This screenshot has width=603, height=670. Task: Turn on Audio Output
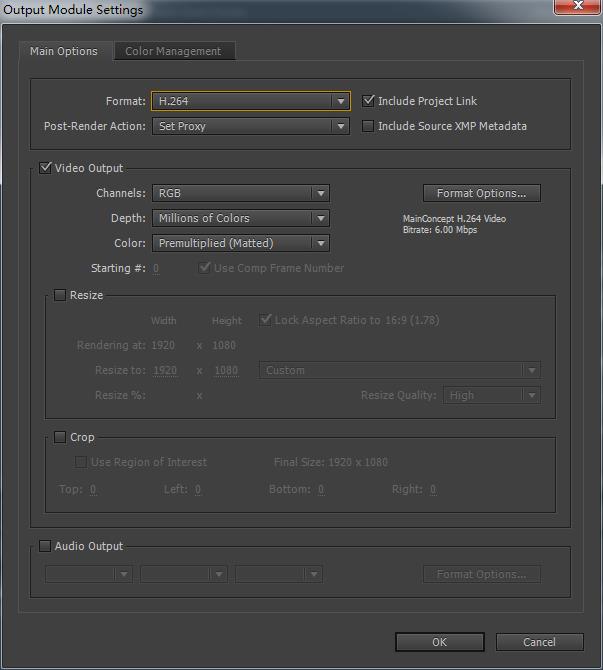[45, 546]
